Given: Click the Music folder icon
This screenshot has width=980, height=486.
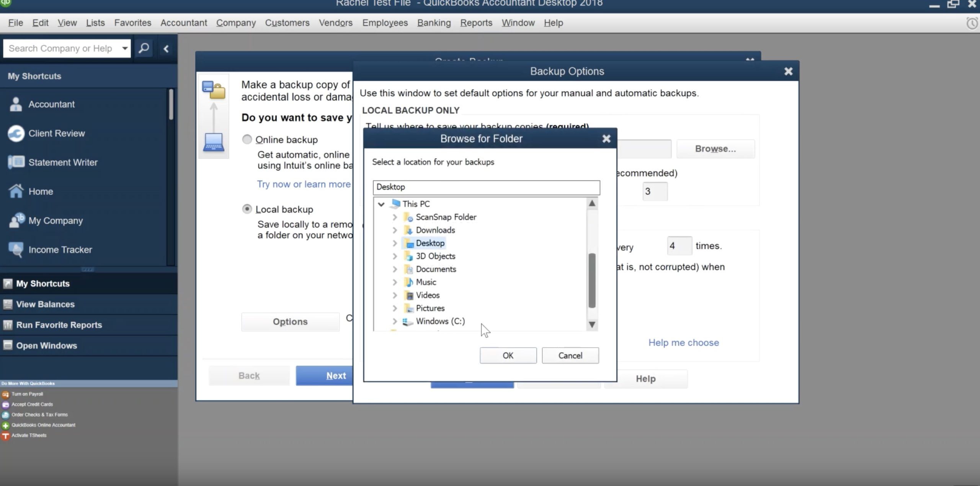Looking at the screenshot, I should [409, 282].
